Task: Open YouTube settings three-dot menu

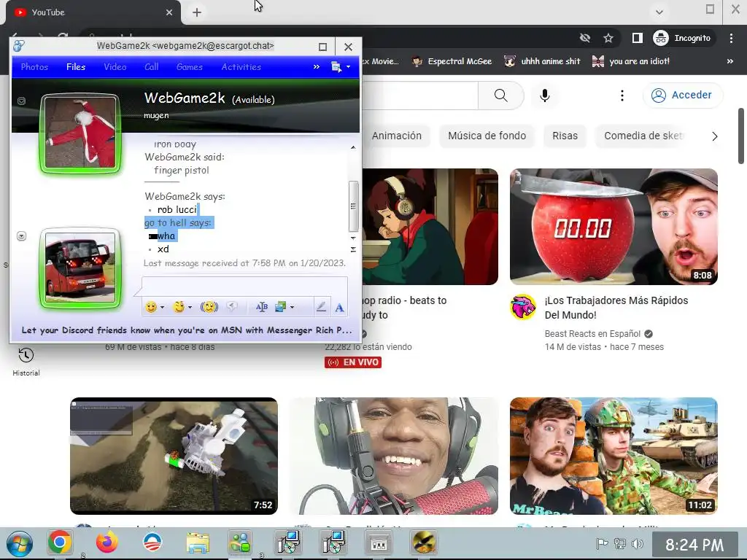Action: point(622,96)
